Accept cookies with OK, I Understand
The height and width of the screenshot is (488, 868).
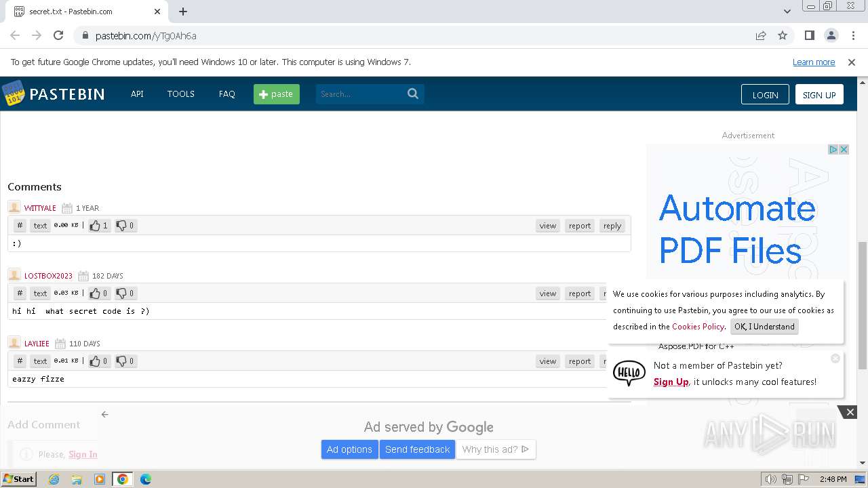click(764, 327)
